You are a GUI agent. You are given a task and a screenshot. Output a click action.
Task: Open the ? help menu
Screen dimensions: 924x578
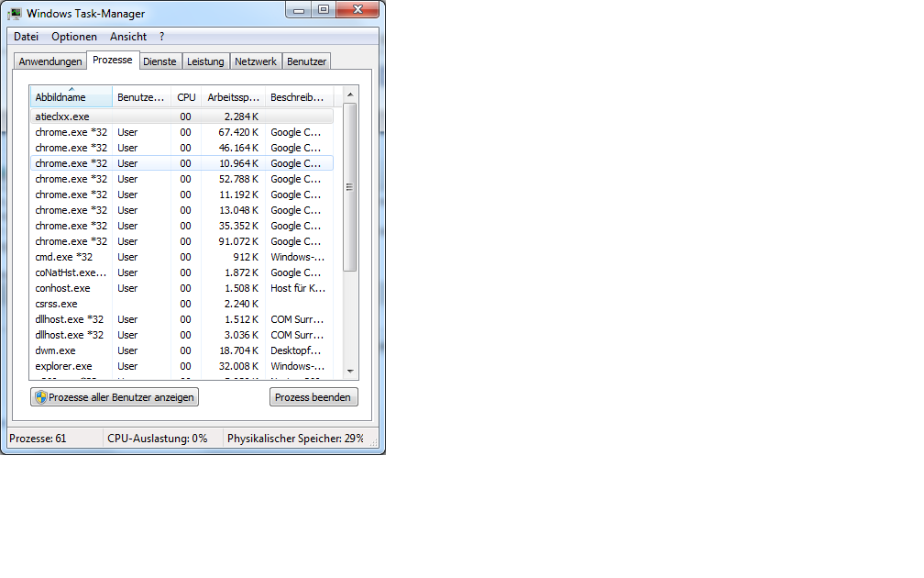[x=161, y=37]
